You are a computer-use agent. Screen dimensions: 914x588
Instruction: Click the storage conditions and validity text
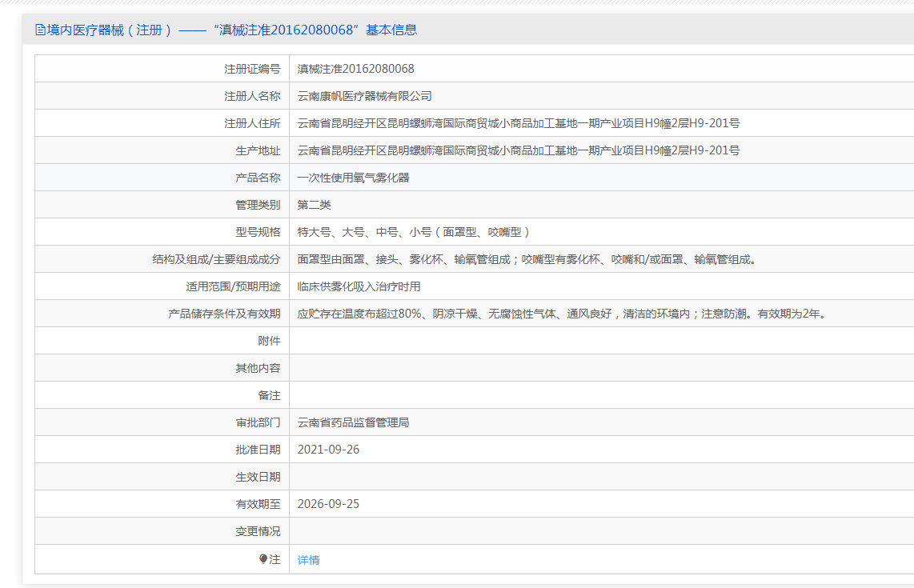[561, 314]
